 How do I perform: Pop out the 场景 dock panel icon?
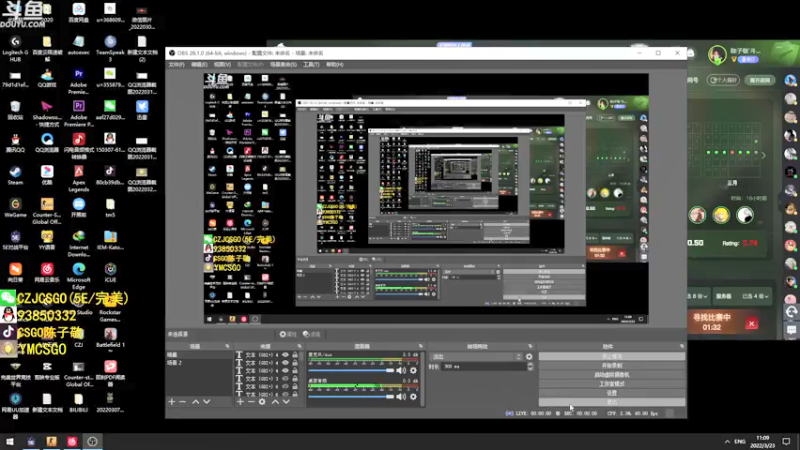pos(228,346)
